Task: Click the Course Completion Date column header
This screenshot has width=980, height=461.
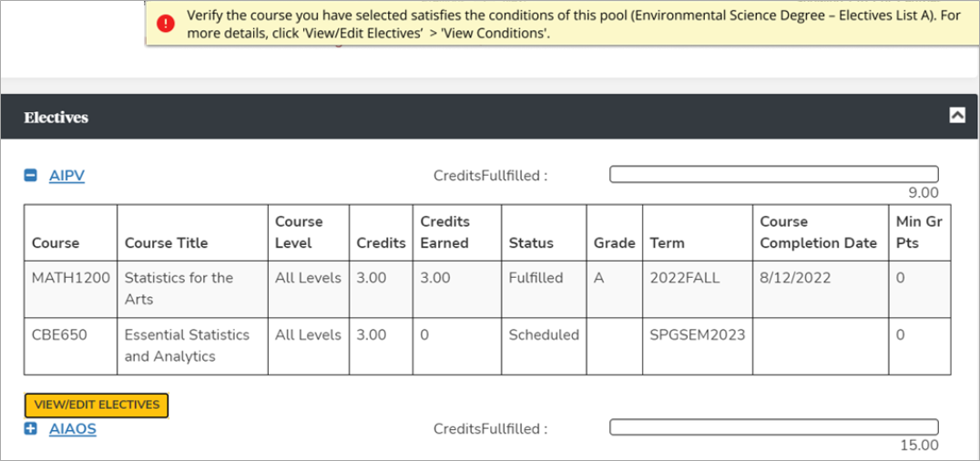Action: 818,232
